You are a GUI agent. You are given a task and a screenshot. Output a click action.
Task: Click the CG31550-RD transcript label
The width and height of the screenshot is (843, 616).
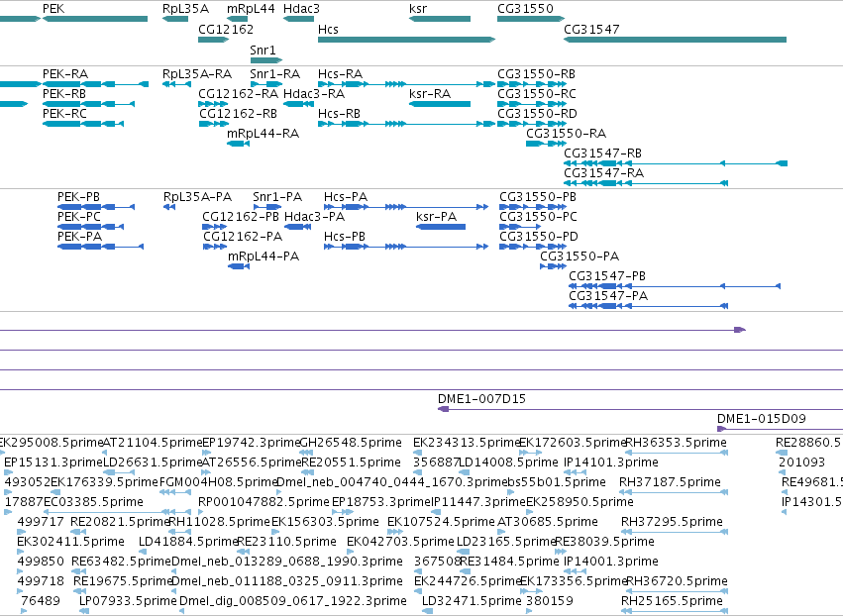pos(537,114)
